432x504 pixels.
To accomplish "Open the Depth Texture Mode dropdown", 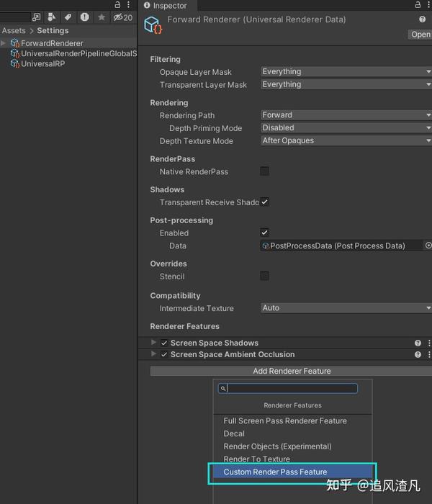I will coord(346,140).
